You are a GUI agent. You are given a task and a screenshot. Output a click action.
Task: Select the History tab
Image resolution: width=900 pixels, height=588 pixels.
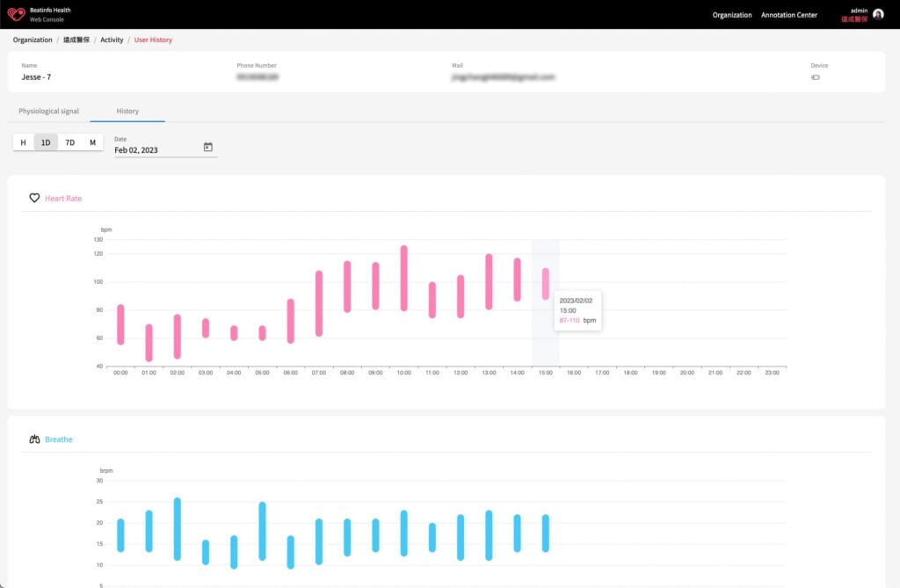(127, 111)
